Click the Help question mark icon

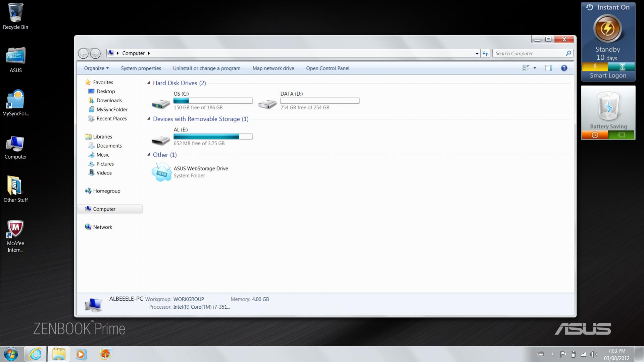click(x=564, y=68)
